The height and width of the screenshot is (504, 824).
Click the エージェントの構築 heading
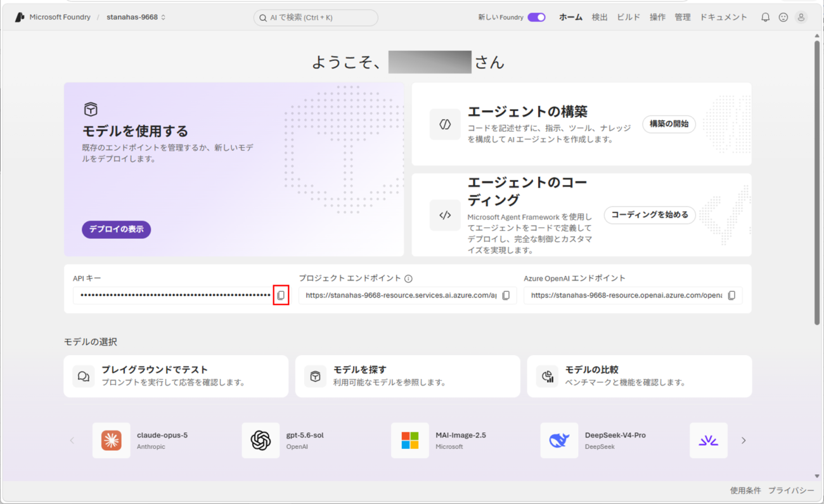coord(527,112)
